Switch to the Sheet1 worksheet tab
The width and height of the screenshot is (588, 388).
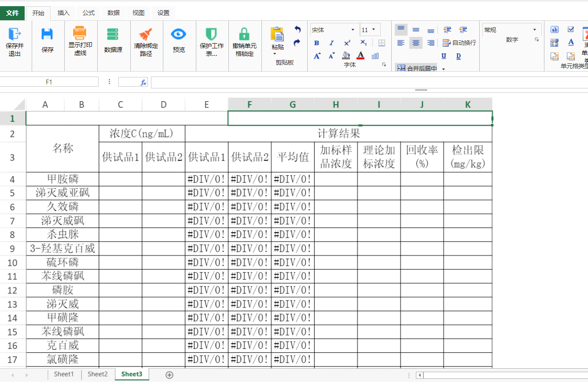point(64,374)
